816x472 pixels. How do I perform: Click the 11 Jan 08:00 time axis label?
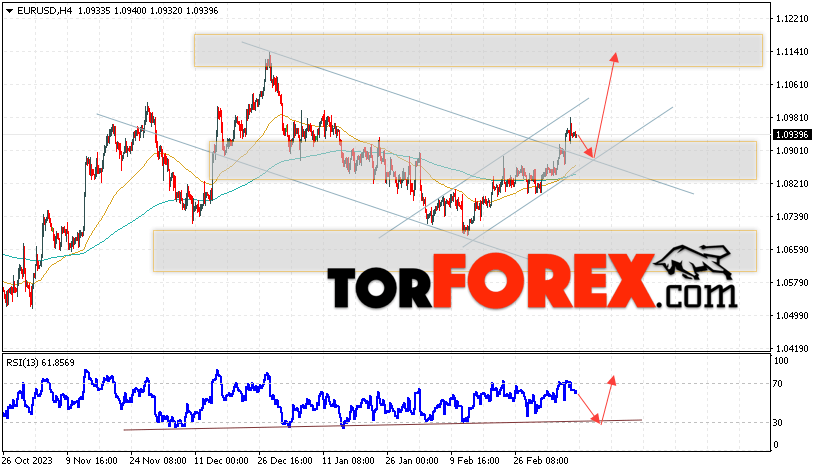(x=348, y=461)
